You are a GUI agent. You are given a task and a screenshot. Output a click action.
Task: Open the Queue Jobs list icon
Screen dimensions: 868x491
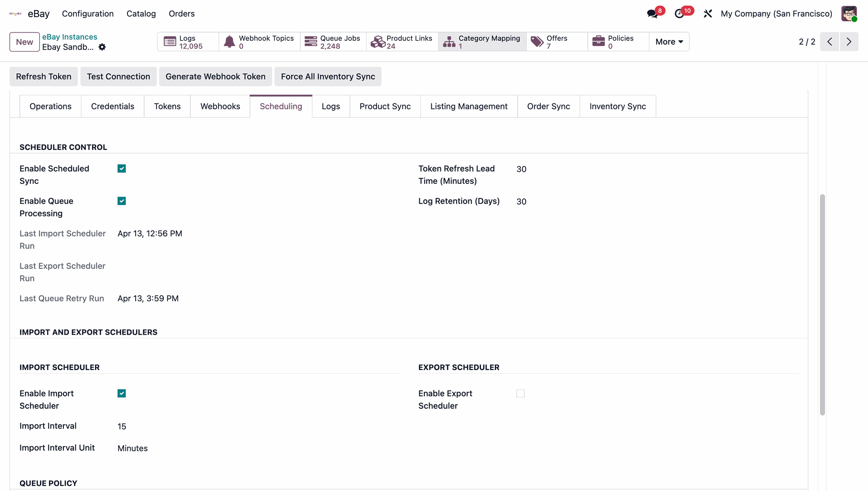(x=311, y=42)
